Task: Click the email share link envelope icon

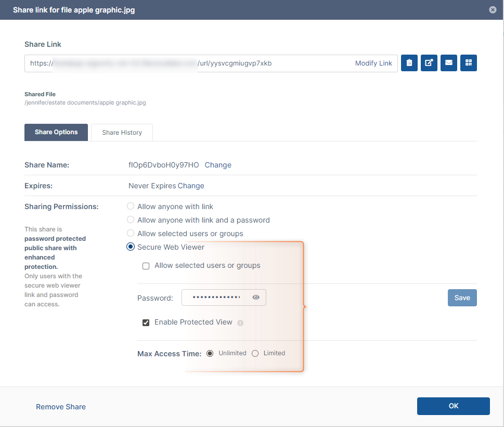Action: tap(448, 63)
